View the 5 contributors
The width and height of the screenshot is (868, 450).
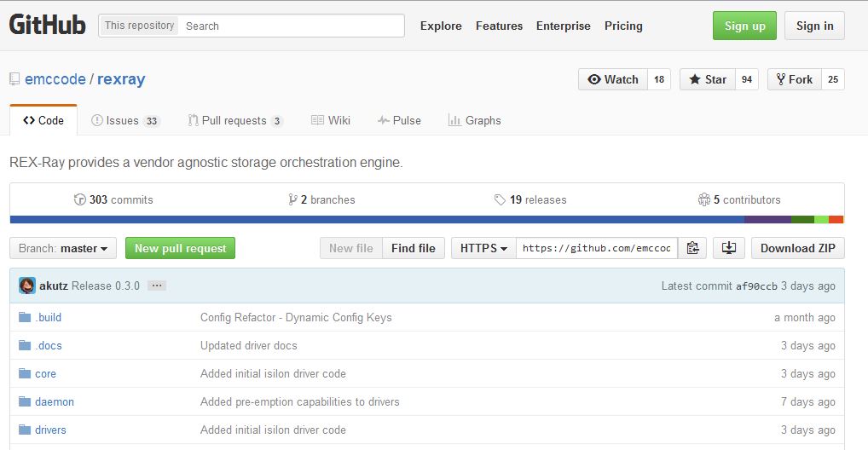point(739,199)
